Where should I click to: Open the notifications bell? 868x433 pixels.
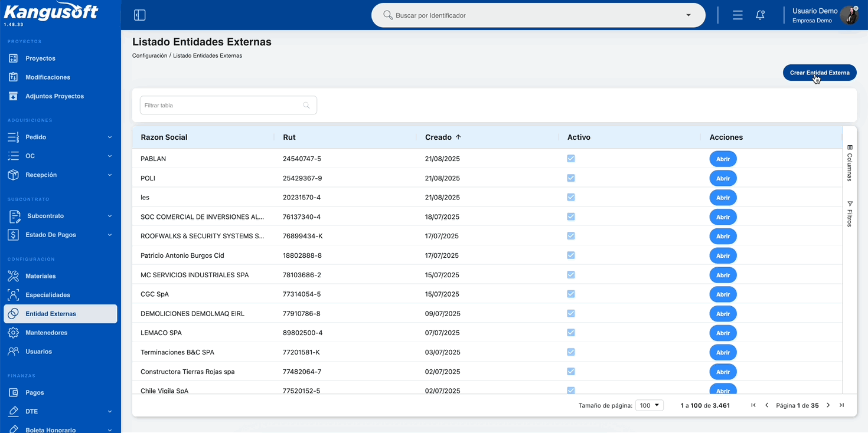760,15
